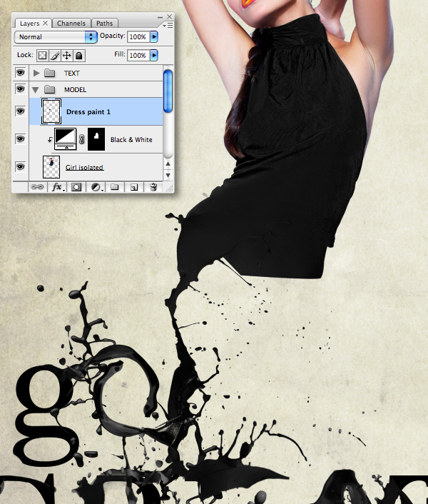Select the MODEL group name
Image resolution: width=428 pixels, height=504 pixels.
pos(75,90)
